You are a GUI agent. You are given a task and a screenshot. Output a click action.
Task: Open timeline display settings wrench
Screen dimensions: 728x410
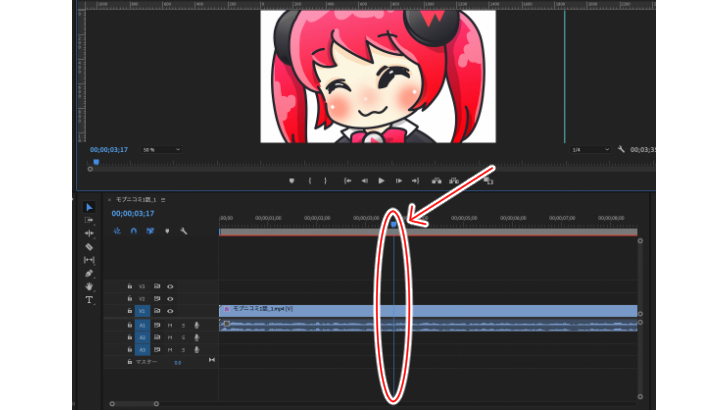point(183,231)
